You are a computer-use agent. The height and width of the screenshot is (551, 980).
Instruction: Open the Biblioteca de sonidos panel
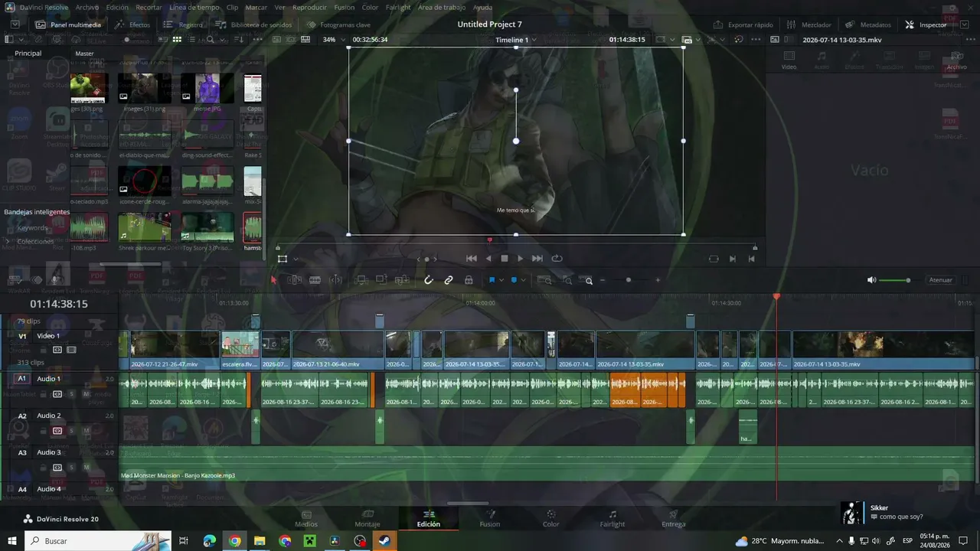254,24
